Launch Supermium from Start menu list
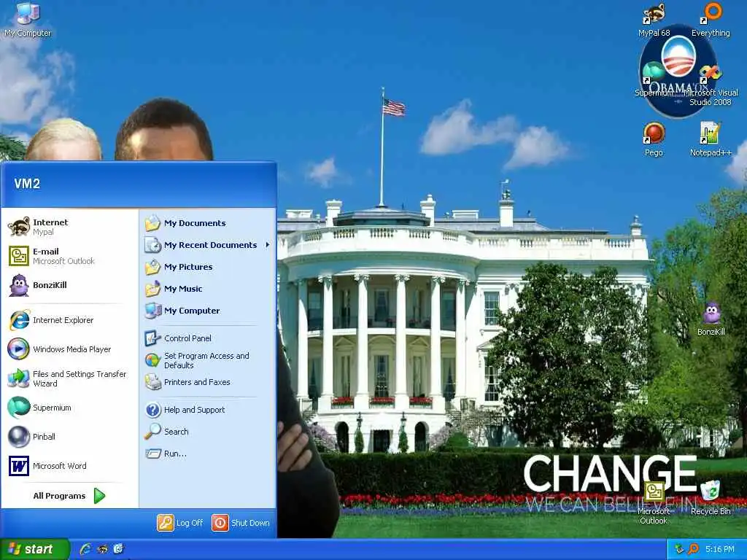The width and height of the screenshot is (747, 560). tap(69, 408)
